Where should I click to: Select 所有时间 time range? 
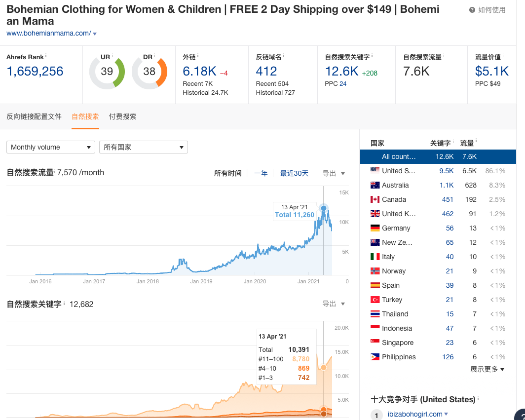[227, 173]
